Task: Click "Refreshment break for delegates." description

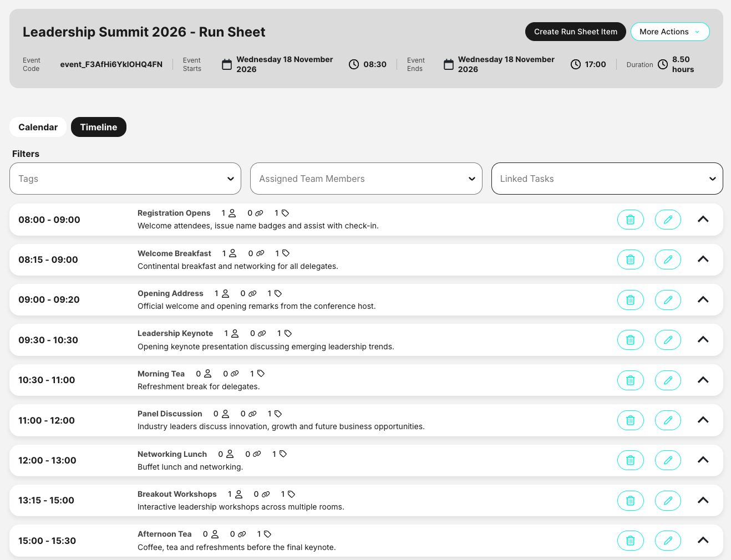Action: click(x=199, y=386)
